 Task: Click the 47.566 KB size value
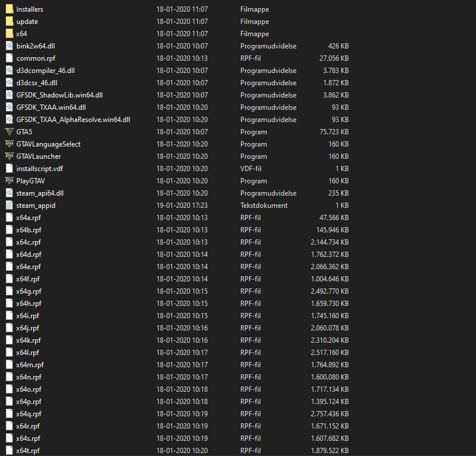[x=334, y=218]
